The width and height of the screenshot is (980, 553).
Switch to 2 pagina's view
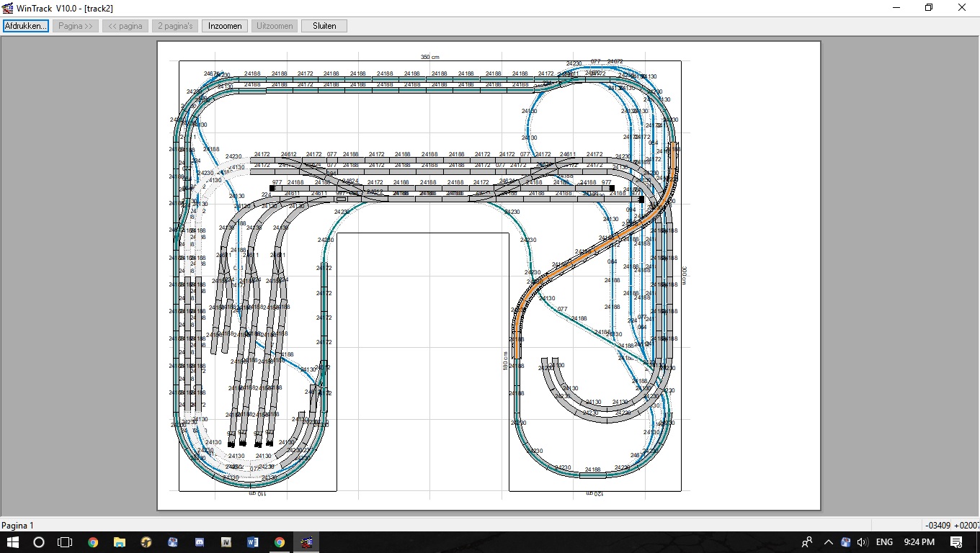[x=175, y=26]
